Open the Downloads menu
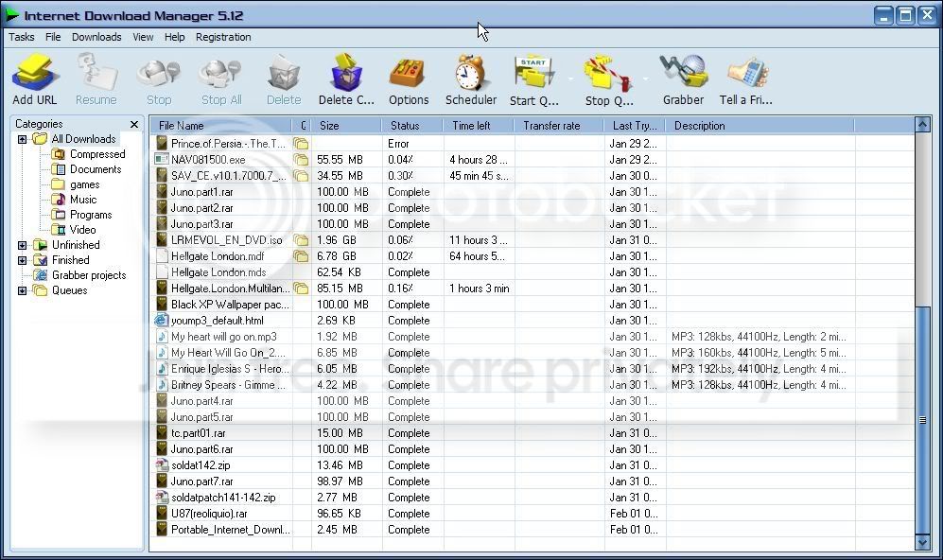Screen dimensions: 943x560 coord(96,37)
